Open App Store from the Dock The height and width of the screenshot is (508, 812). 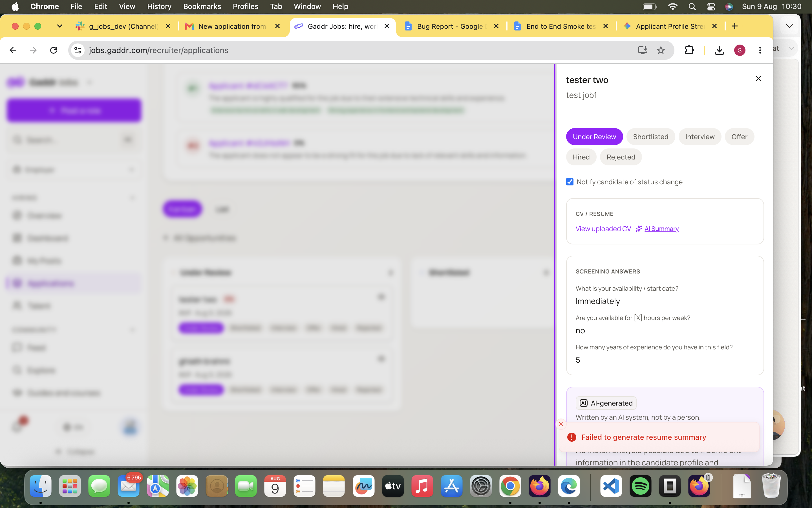coord(451,486)
